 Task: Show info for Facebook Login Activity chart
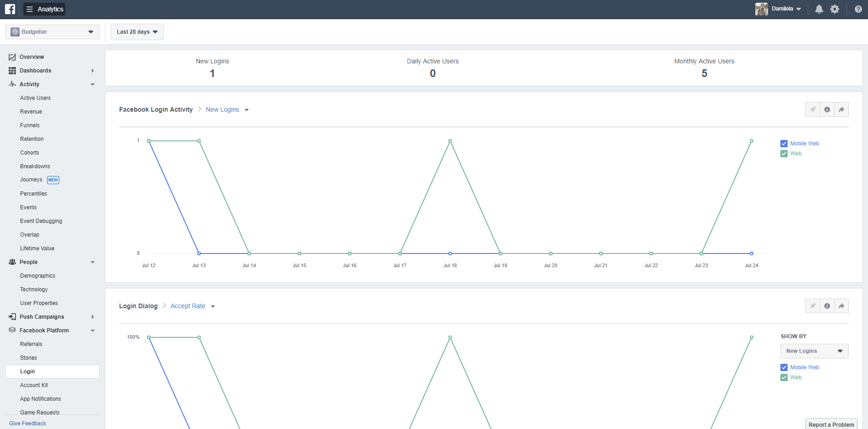point(827,109)
